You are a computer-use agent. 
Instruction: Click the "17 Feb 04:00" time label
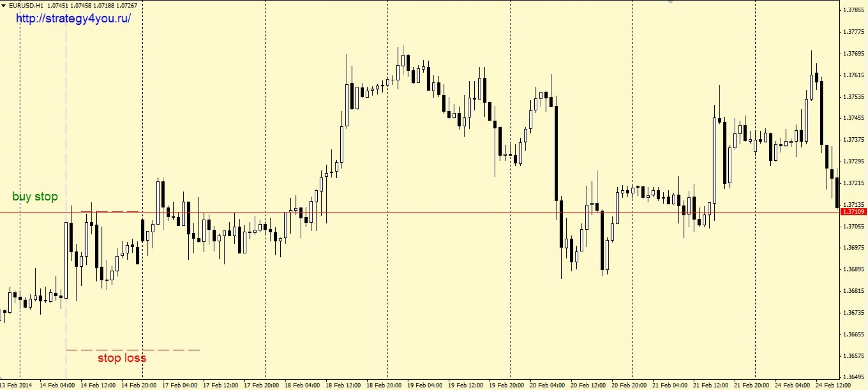(180, 385)
